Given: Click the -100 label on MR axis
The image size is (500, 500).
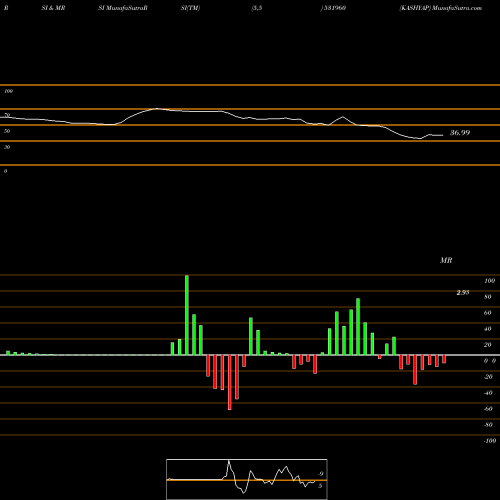Looking at the screenshot, I should pos(490,441).
